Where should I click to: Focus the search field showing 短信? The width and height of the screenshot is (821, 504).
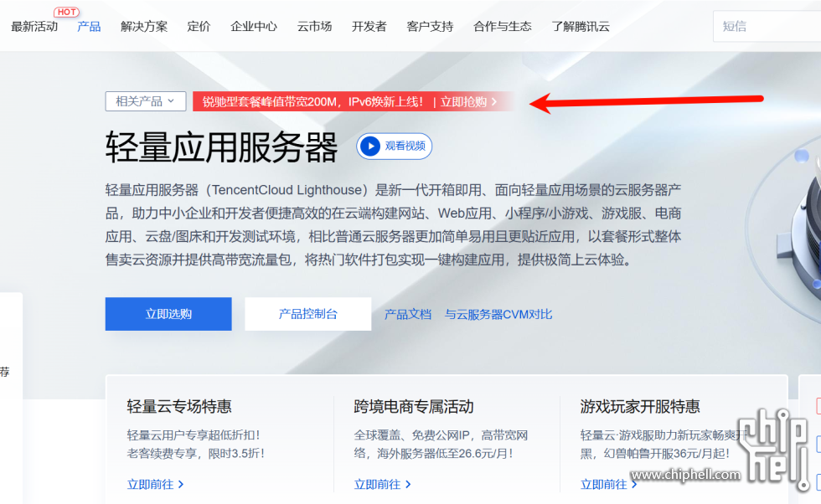coord(767,26)
